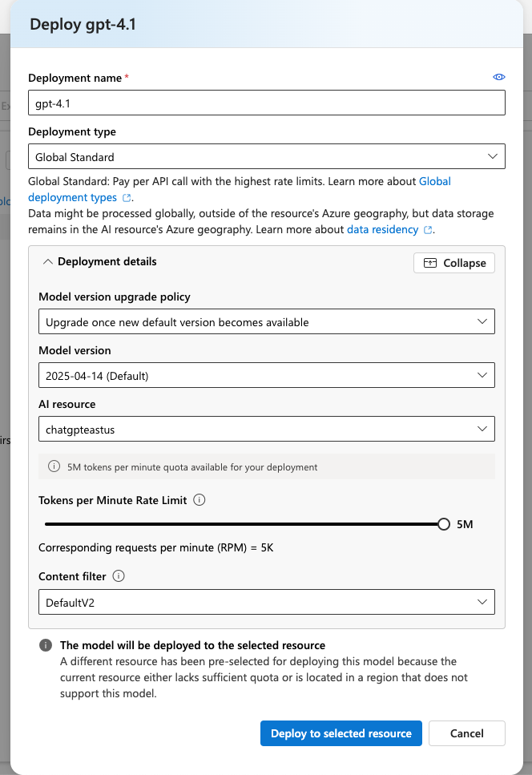Click the info icon beside deployment notice
This screenshot has height=775, width=532.
(46, 645)
